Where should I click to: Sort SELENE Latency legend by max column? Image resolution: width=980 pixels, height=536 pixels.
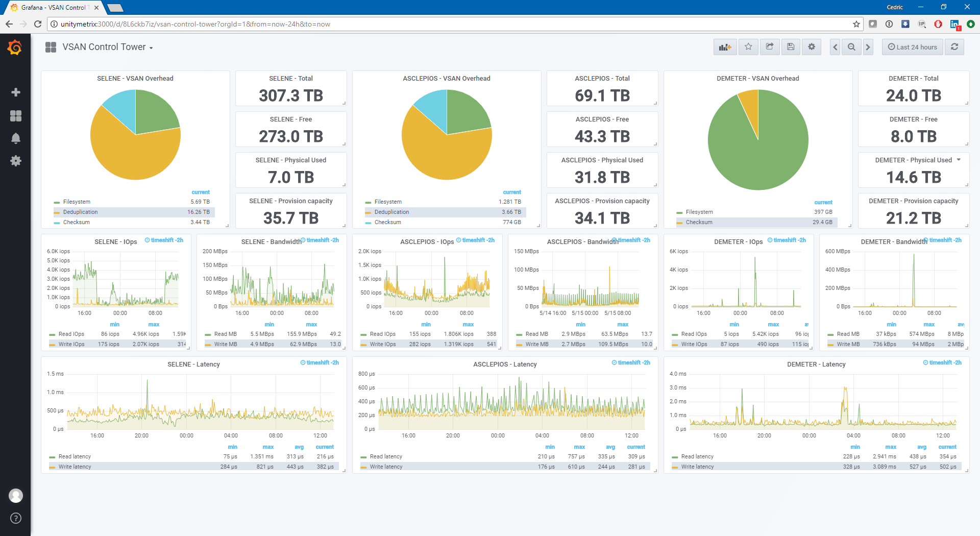(x=268, y=447)
